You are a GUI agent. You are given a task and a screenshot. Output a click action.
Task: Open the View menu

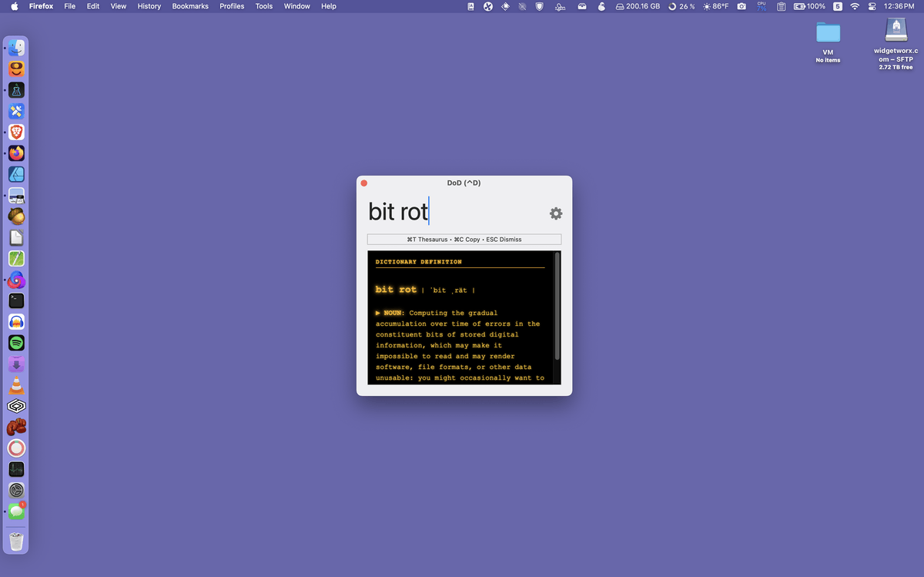click(x=119, y=6)
